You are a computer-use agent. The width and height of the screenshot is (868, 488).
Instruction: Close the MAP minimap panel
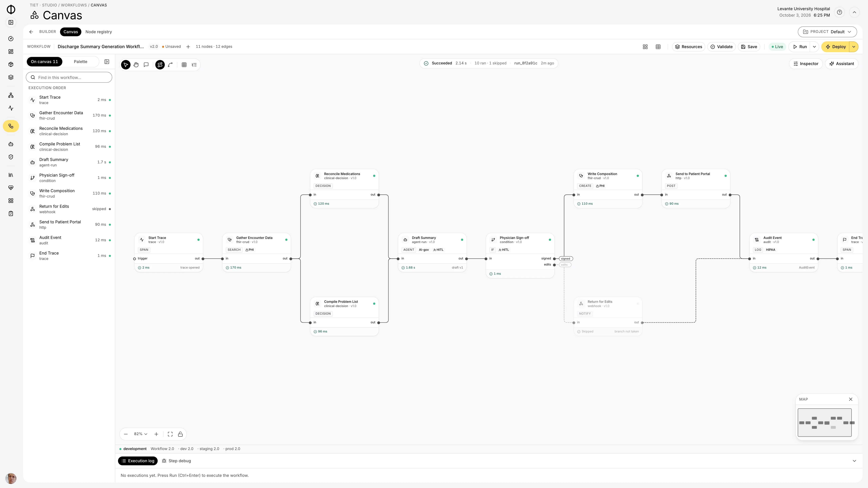[x=851, y=399]
